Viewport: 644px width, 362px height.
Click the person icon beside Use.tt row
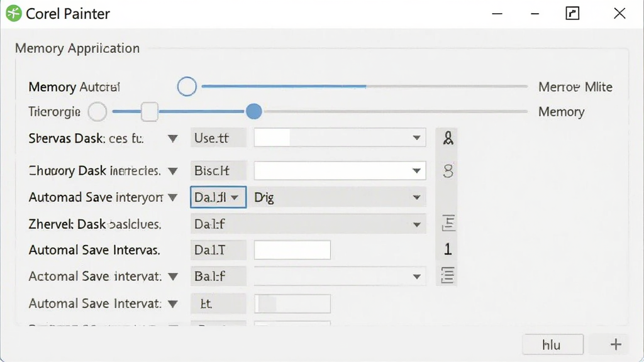pyautogui.click(x=448, y=138)
